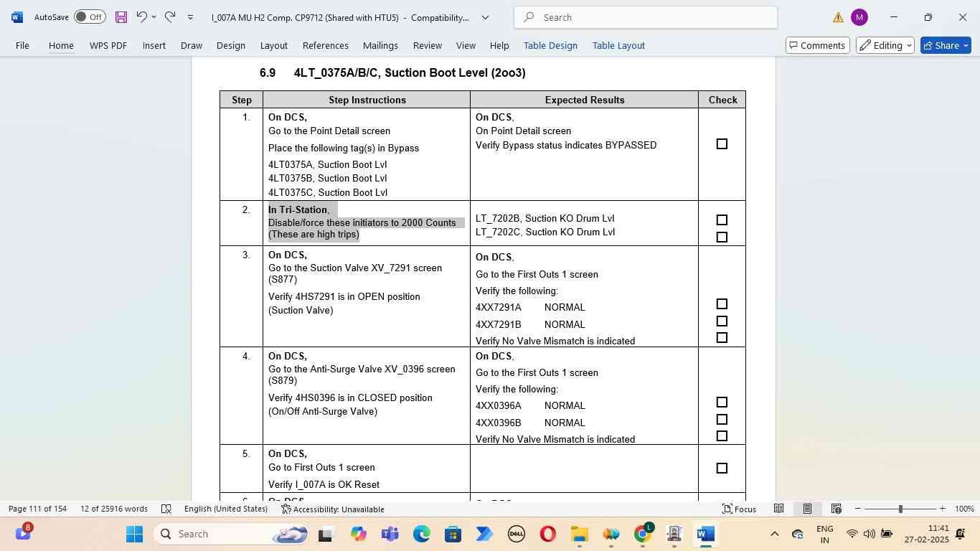Click English (United States) language indicator
The image size is (980, 551).
(225, 509)
